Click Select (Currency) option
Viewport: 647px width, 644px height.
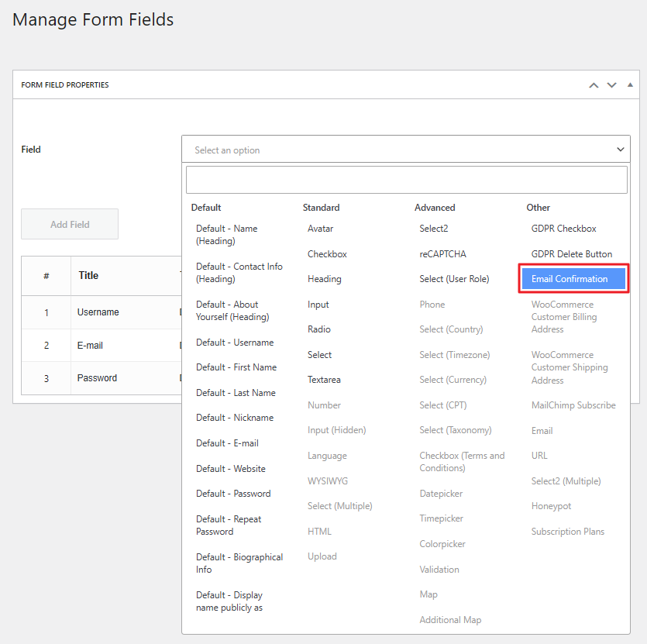pyautogui.click(x=453, y=380)
